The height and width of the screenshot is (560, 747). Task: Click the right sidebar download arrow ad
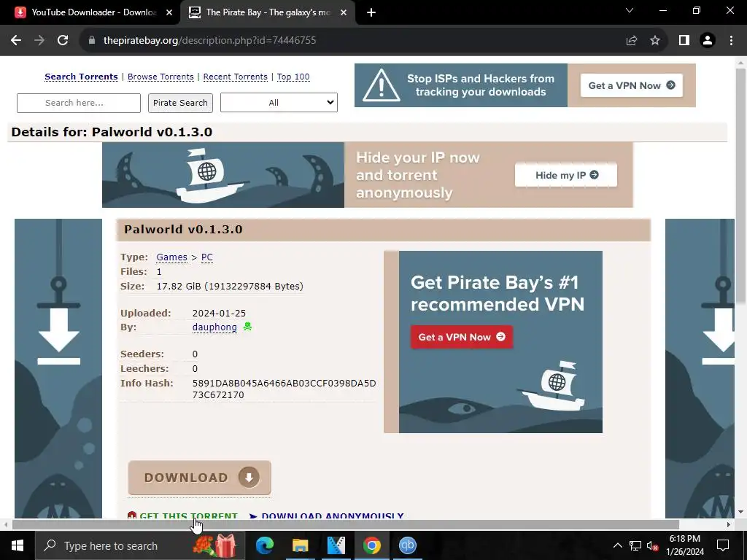tap(700, 368)
